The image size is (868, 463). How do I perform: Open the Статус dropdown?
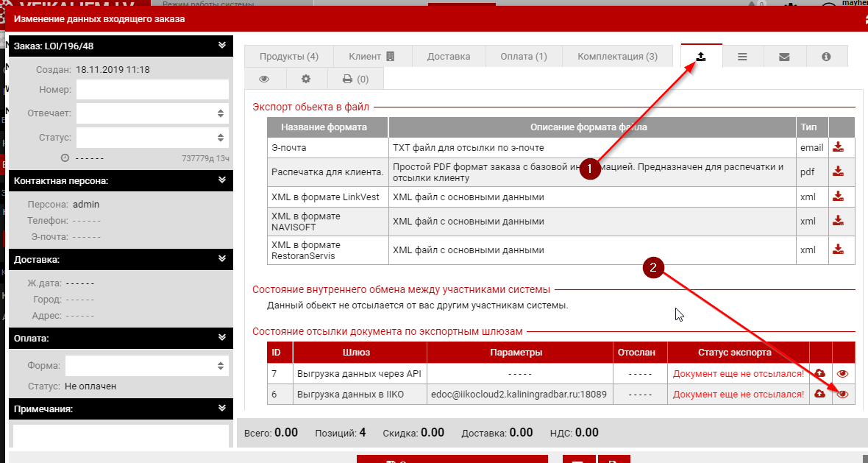[x=152, y=138]
